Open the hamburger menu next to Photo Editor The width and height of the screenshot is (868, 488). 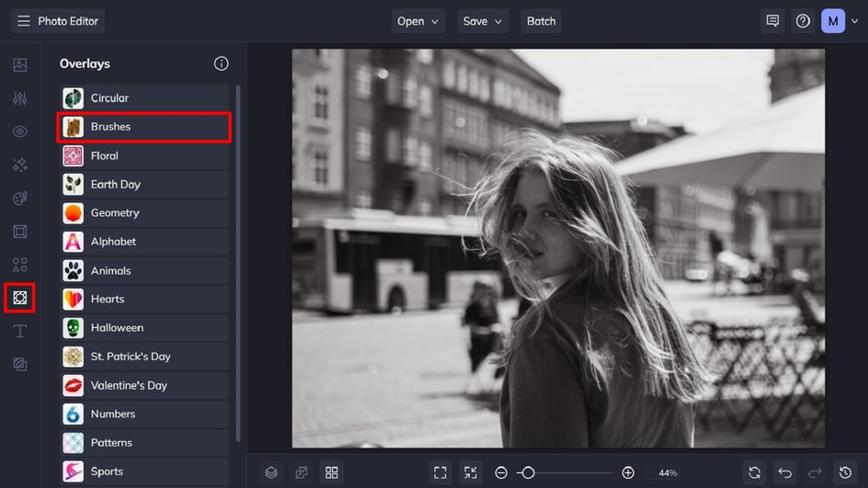[x=23, y=21]
